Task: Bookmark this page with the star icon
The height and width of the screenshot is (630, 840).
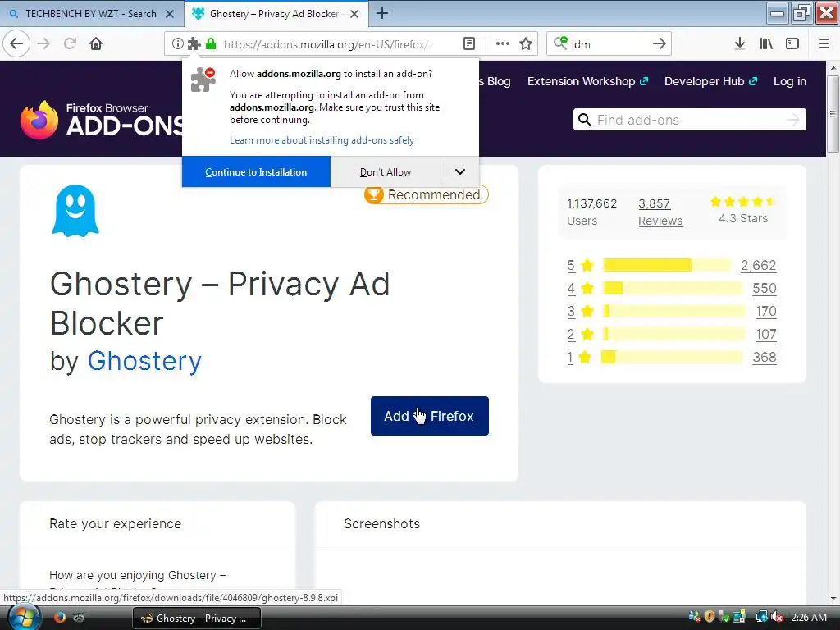Action: point(526,44)
